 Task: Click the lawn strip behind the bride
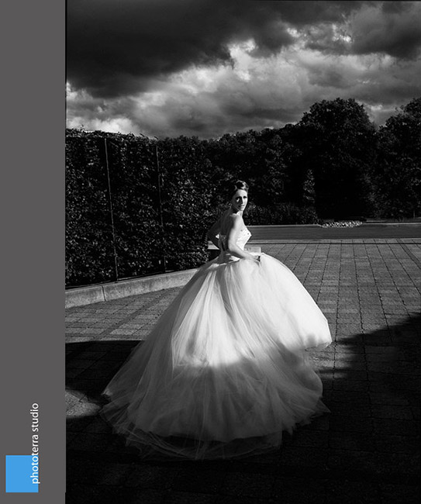click(x=334, y=231)
